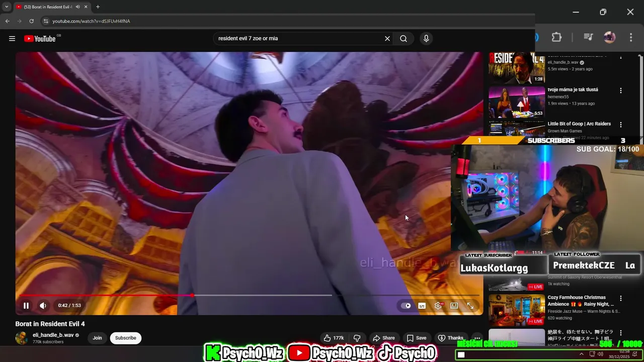This screenshot has height=362, width=644.
Task: Open media controls icon in toolbar
Action: click(x=588, y=37)
